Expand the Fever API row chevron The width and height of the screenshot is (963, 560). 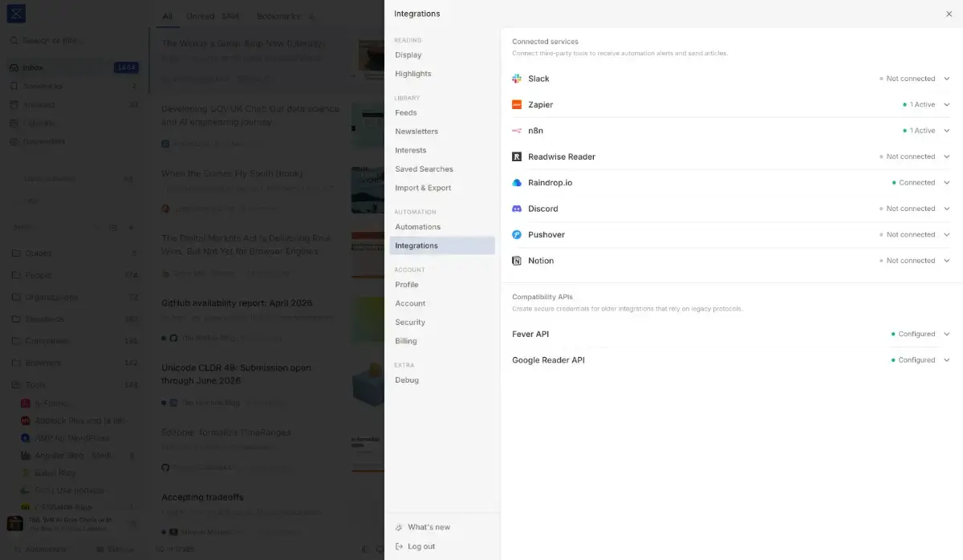pyautogui.click(x=947, y=334)
